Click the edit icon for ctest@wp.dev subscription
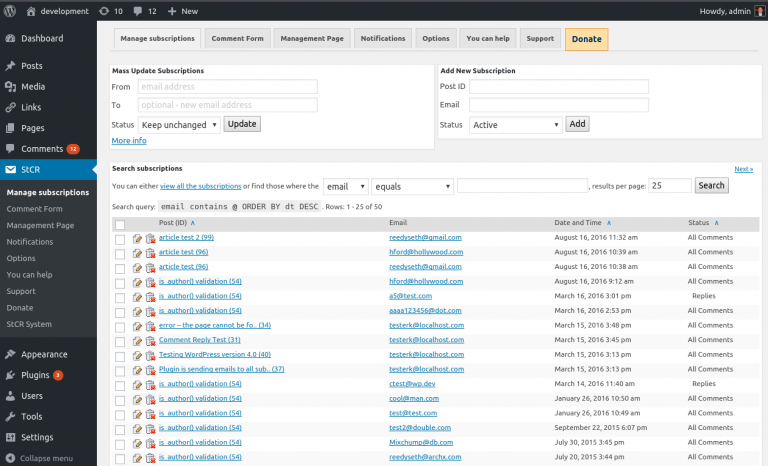768x466 pixels. 138,384
